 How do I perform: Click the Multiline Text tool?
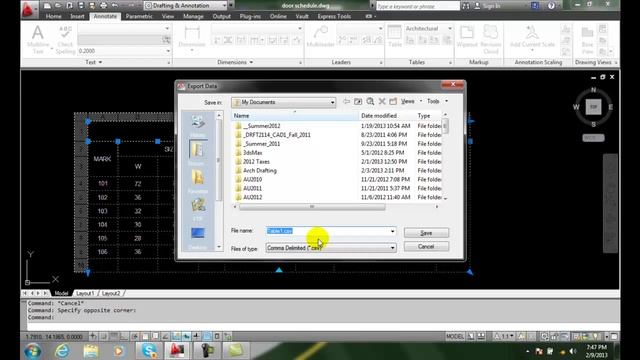point(38,39)
